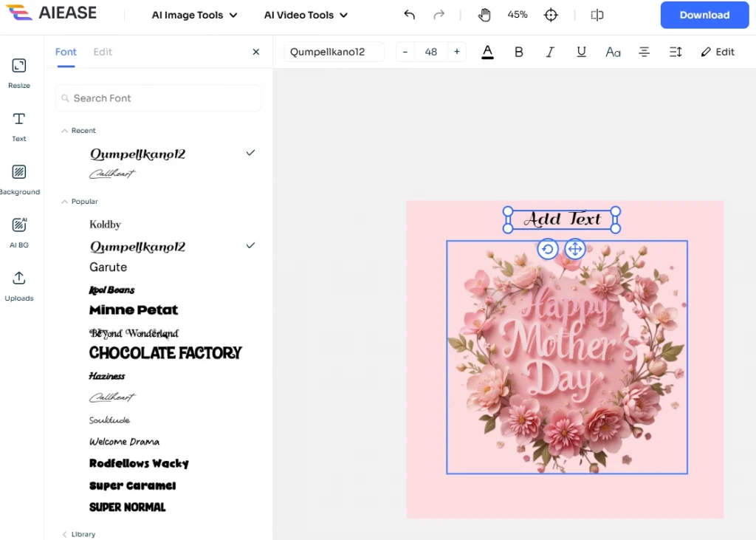Switch to the Edit tab
The width and height of the screenshot is (756, 540).
[103, 52]
